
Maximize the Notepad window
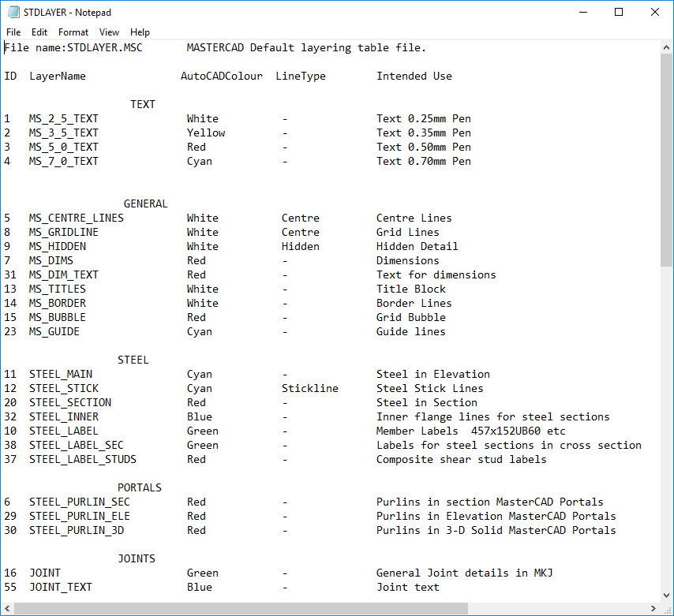click(x=619, y=12)
